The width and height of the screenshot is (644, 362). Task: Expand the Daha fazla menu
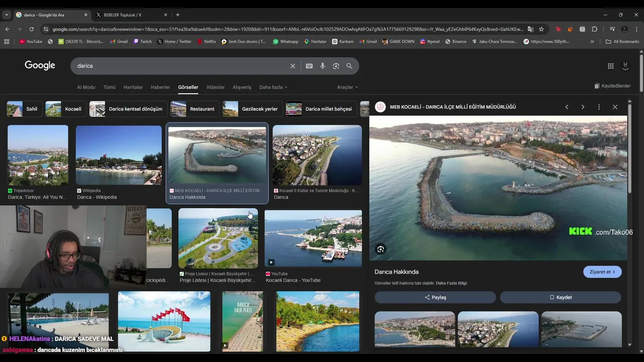coord(273,87)
